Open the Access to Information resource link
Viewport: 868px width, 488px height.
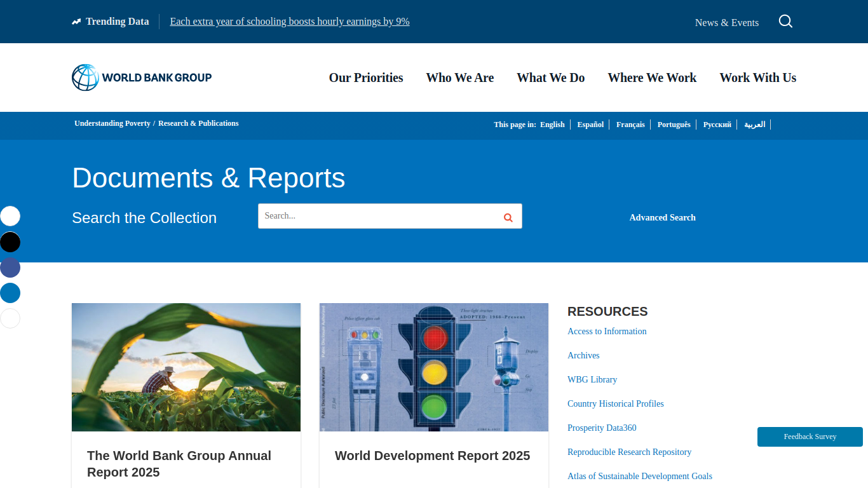607,331
